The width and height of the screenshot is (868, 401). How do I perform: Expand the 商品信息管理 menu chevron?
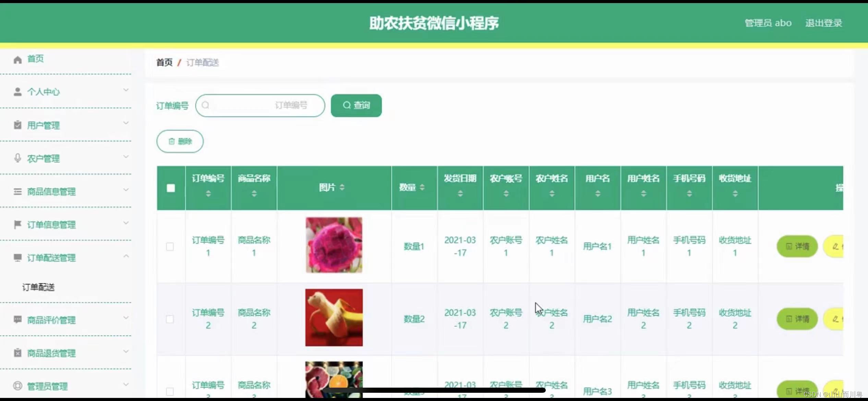coord(126,190)
